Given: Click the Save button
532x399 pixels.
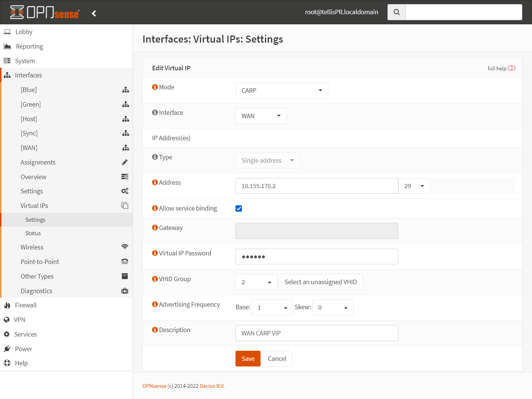Looking at the screenshot, I should pyautogui.click(x=247, y=358).
